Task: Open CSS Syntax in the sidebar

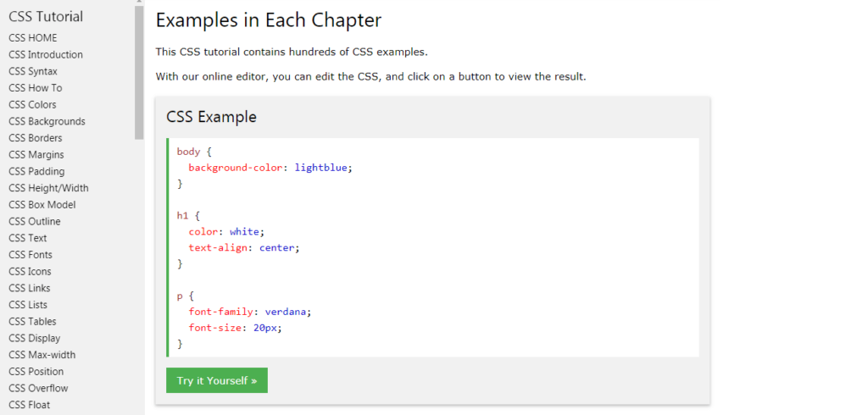Action: 33,71
